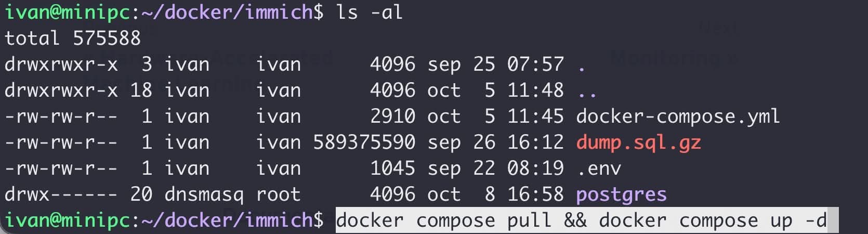Click the ls -al command text
The image size is (868, 234).
point(369,12)
